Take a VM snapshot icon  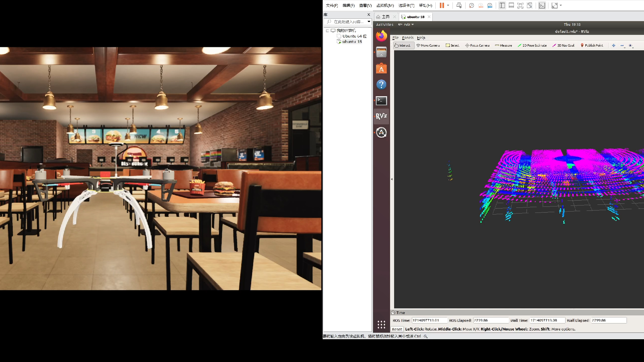(x=471, y=5)
